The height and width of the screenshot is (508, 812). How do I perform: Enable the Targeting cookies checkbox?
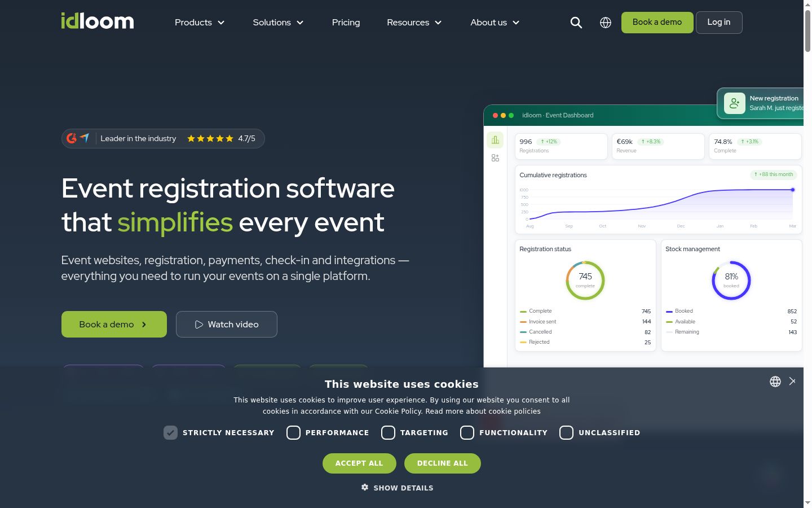pyautogui.click(x=388, y=432)
